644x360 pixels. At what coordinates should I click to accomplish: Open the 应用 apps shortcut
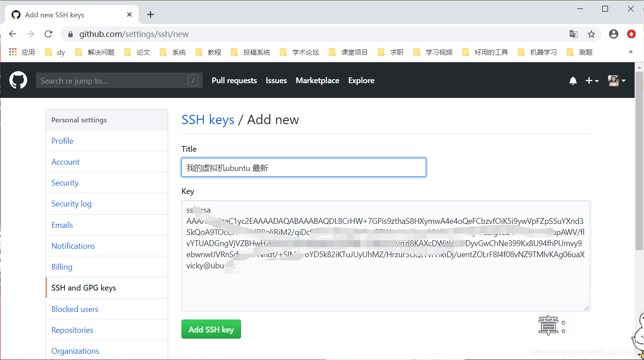tap(22, 52)
